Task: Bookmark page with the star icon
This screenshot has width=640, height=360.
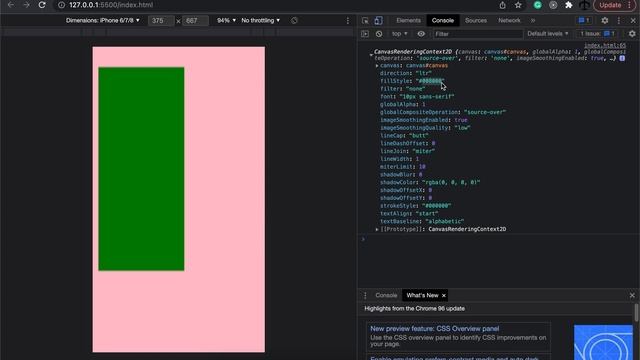Action: (x=518, y=5)
